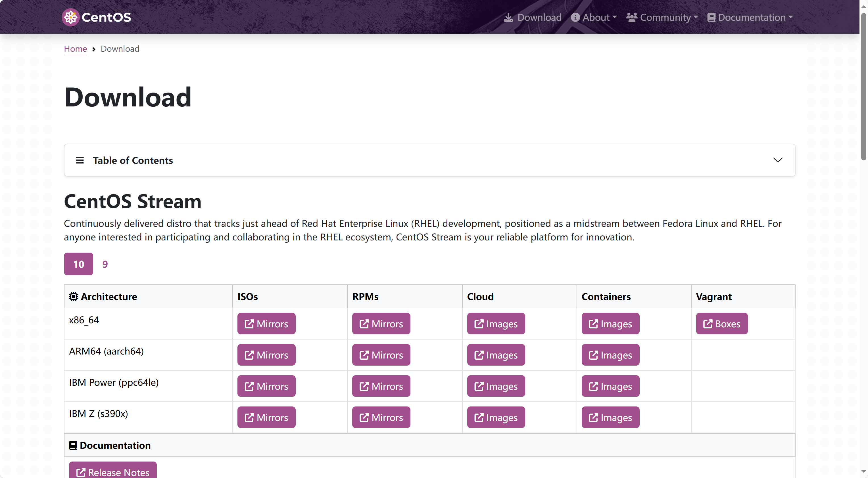Switch to the CentOS Stream 9 tab
The image size is (868, 478).
pyautogui.click(x=105, y=264)
